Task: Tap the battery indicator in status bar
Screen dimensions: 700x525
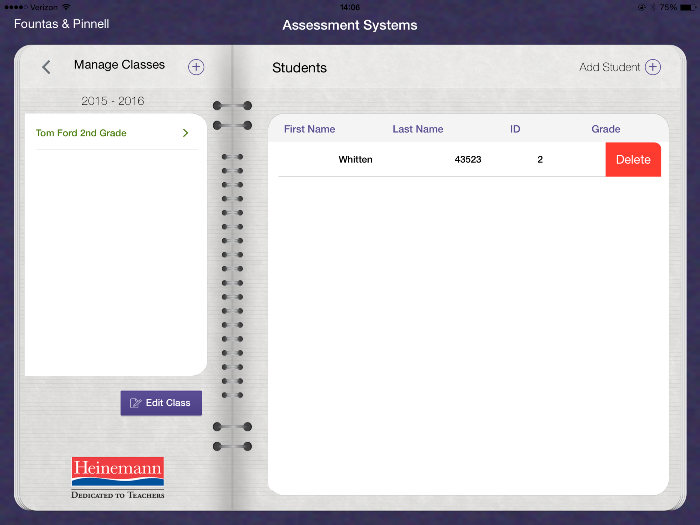Action: coord(688,7)
